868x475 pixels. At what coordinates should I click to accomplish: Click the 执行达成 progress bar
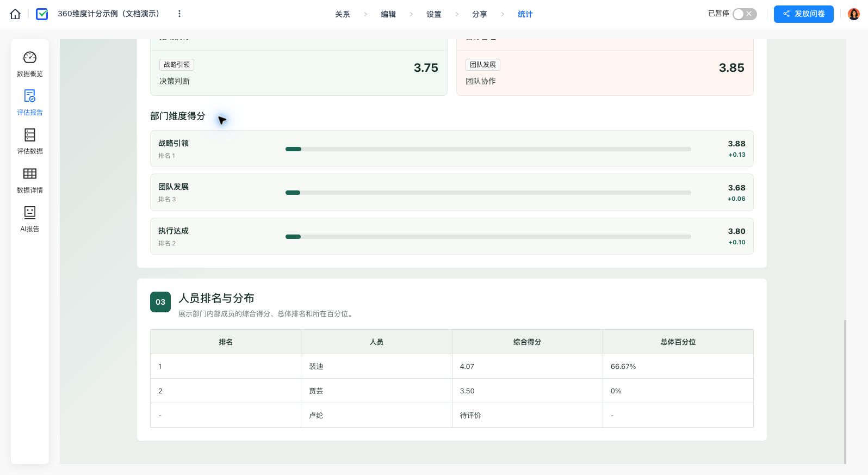[488, 237]
